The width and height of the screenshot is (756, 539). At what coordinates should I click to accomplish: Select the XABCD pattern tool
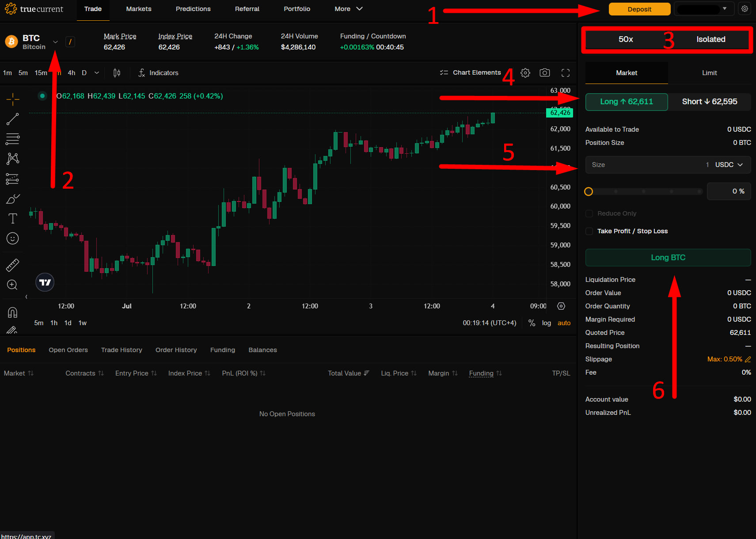tap(13, 159)
